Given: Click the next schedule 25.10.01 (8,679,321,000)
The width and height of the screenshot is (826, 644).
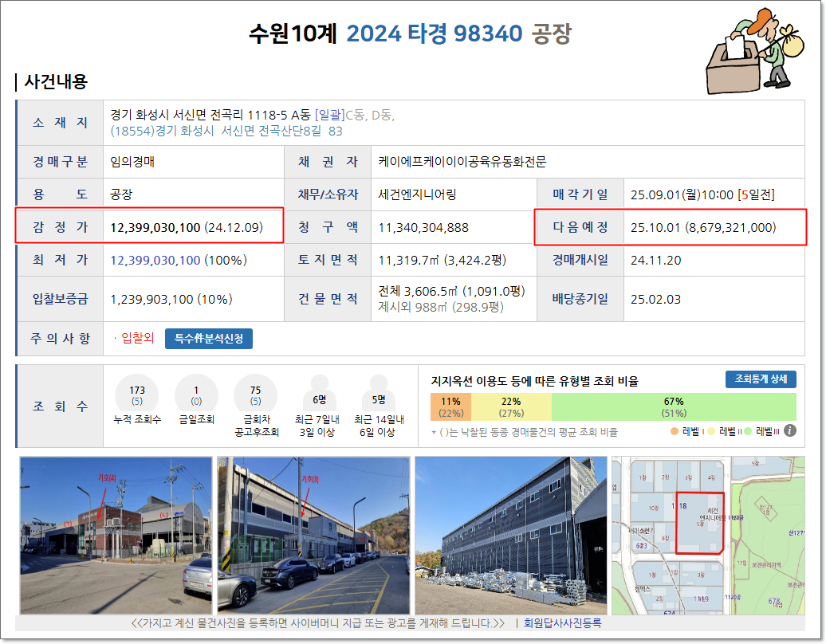Looking at the screenshot, I should coord(703,227).
